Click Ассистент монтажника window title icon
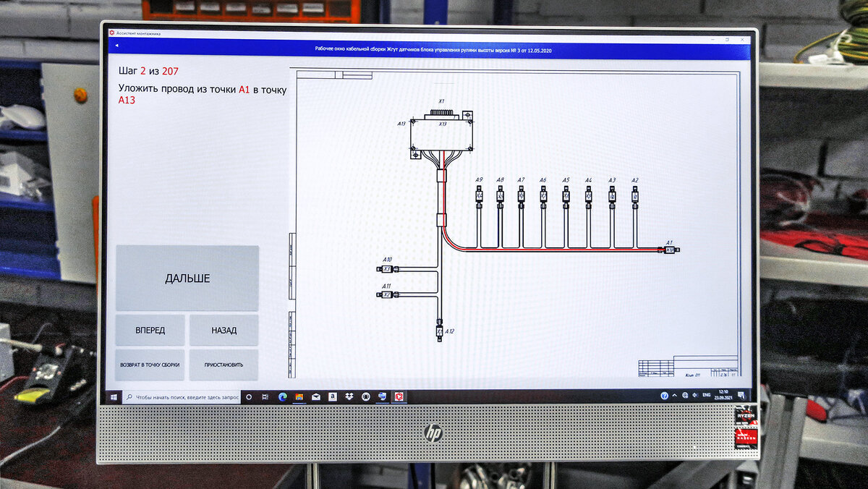 pyautogui.click(x=113, y=33)
